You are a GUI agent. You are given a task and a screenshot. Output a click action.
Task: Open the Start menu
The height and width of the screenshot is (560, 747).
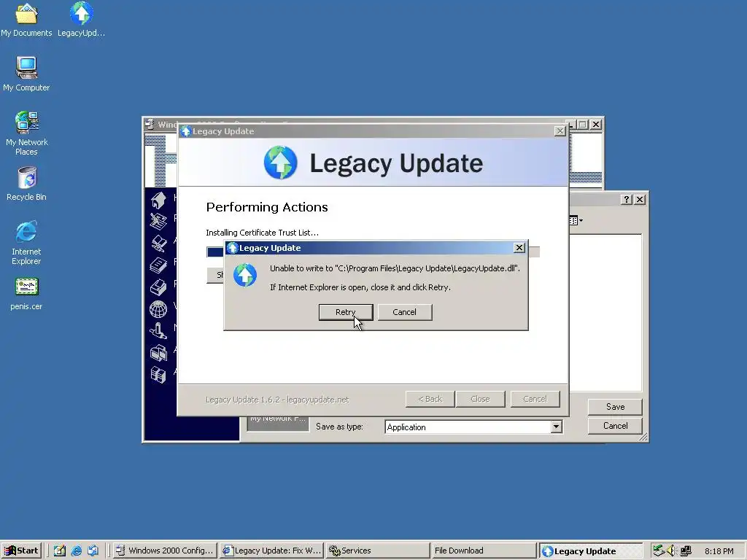[21, 551]
